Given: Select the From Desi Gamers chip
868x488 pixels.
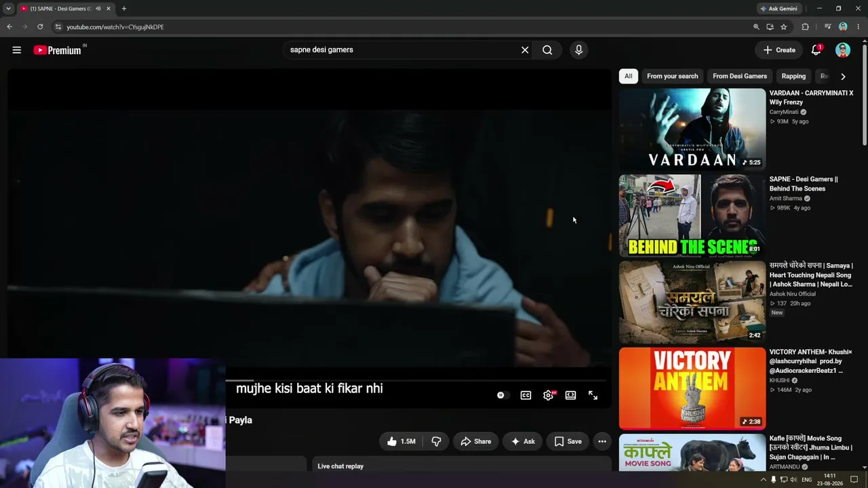Looking at the screenshot, I should (740, 77).
